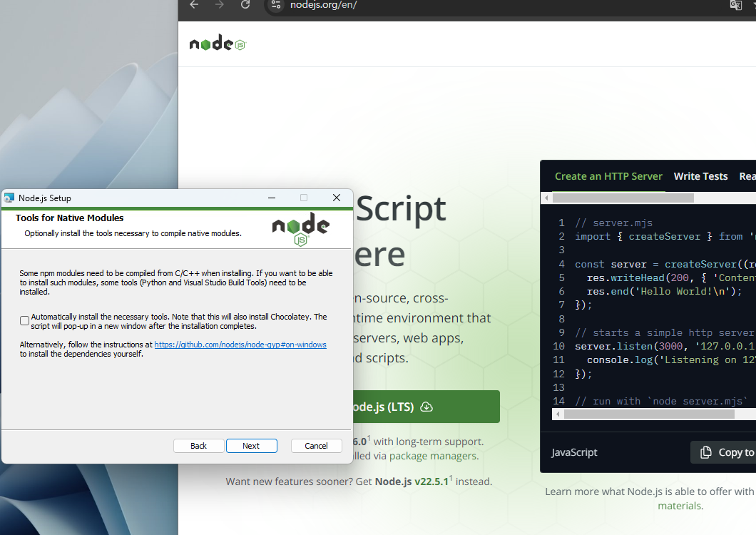Open site information icon in address bar
Image resolution: width=756 pixels, height=535 pixels.
click(x=276, y=5)
